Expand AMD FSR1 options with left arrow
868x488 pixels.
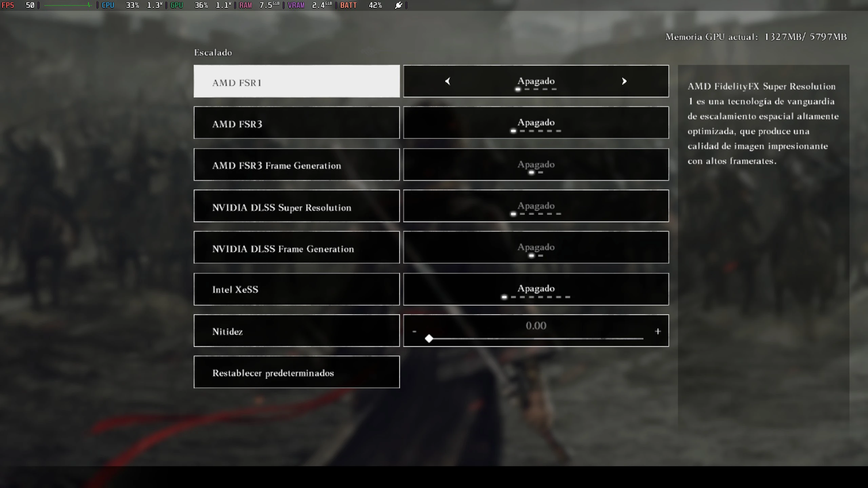click(447, 80)
